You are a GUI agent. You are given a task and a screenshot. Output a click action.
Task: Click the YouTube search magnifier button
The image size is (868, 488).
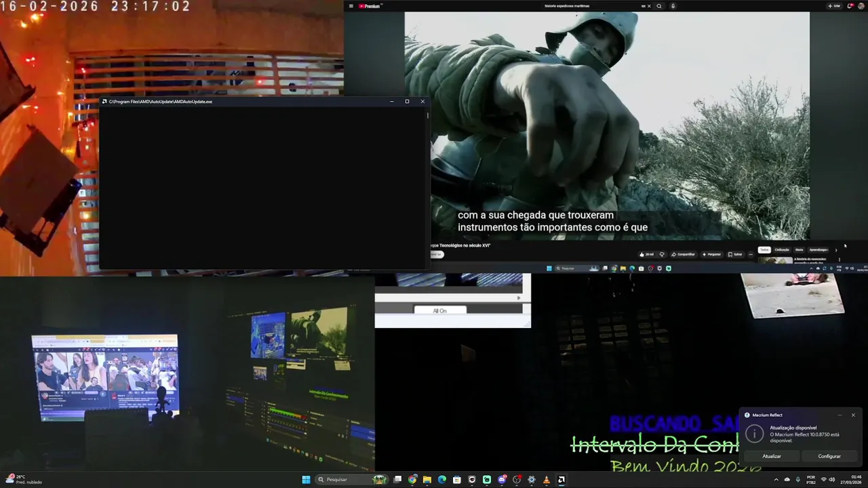tap(659, 6)
